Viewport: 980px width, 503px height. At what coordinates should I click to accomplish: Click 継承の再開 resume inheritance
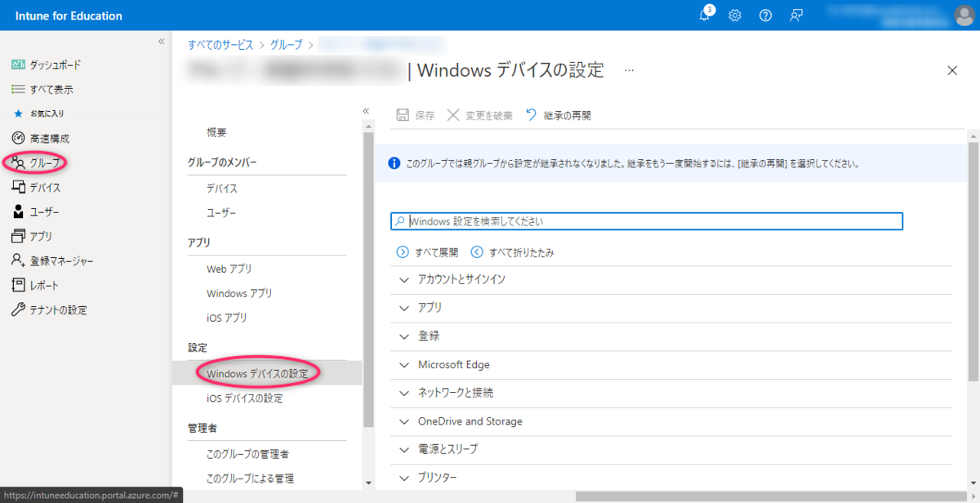coord(559,115)
